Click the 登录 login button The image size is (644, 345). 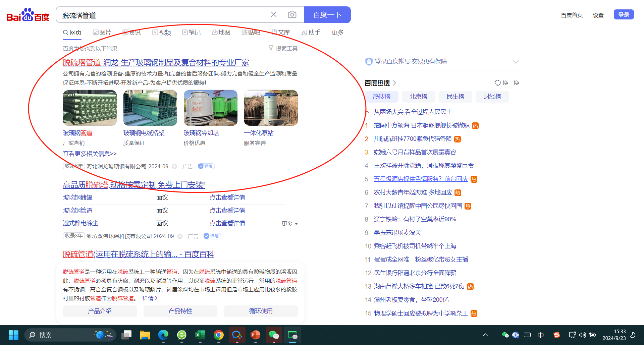[624, 15]
